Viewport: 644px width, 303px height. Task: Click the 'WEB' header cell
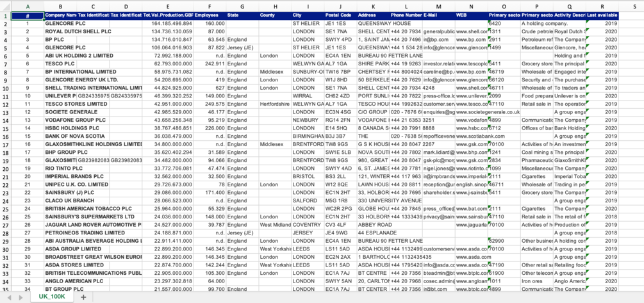click(472, 15)
